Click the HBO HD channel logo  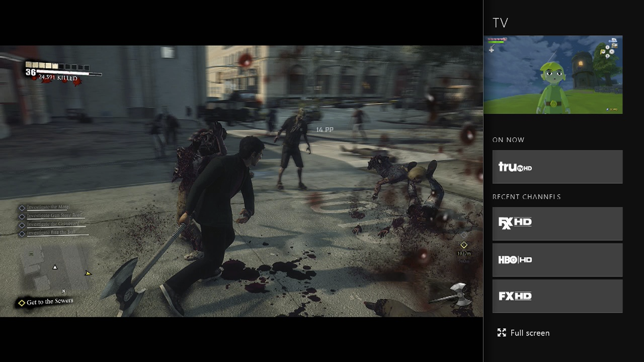tap(515, 260)
